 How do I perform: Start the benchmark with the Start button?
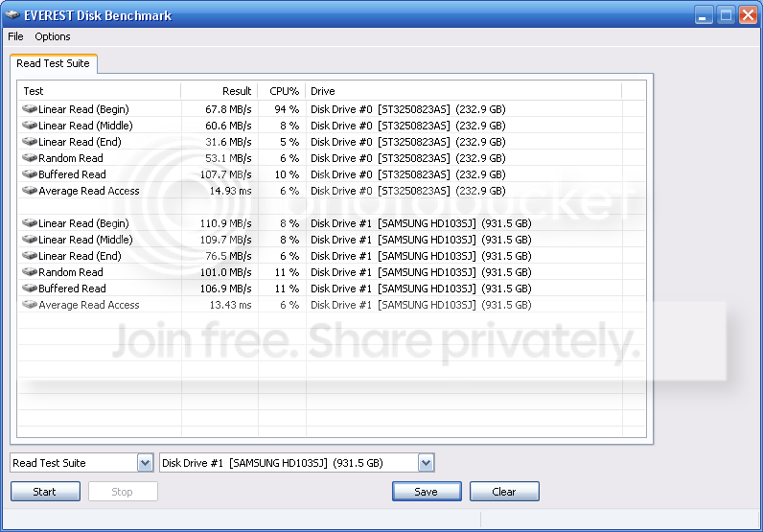click(45, 492)
